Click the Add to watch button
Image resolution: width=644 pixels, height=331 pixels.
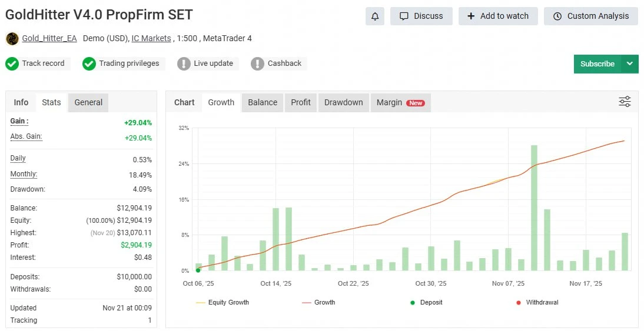(x=498, y=16)
